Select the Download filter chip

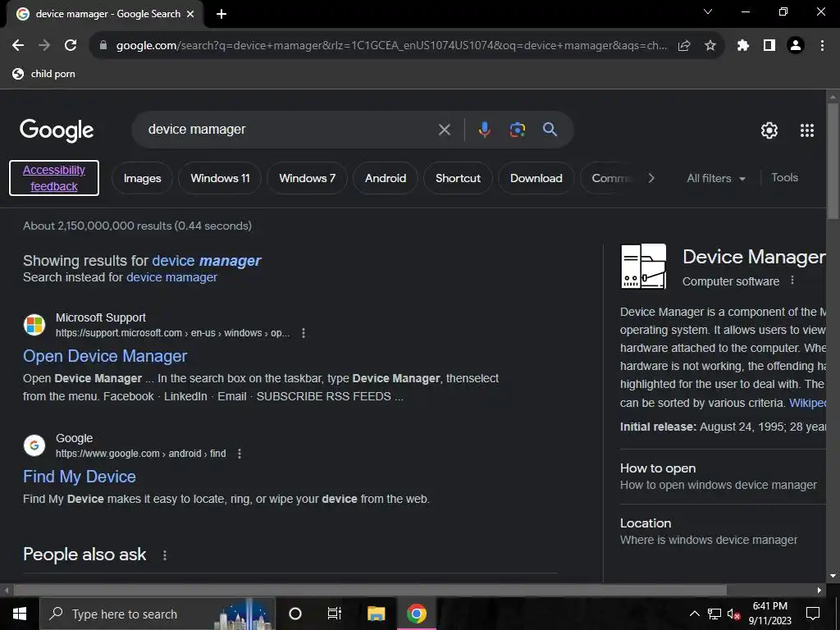pos(536,178)
